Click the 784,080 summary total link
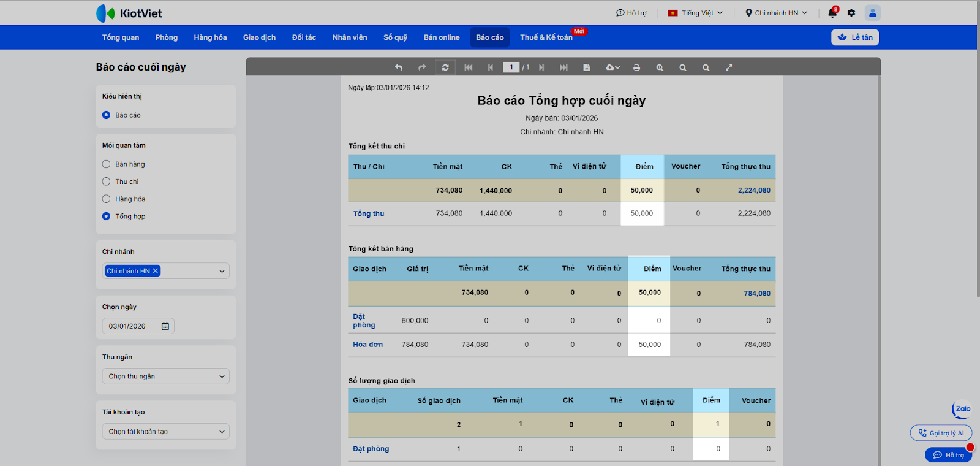Image resolution: width=980 pixels, height=466 pixels. point(757,293)
